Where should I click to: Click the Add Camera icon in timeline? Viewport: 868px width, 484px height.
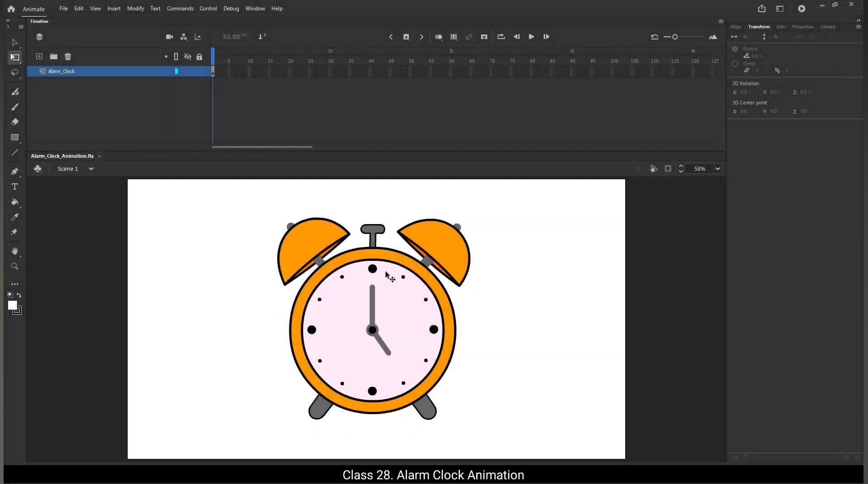coord(169,37)
